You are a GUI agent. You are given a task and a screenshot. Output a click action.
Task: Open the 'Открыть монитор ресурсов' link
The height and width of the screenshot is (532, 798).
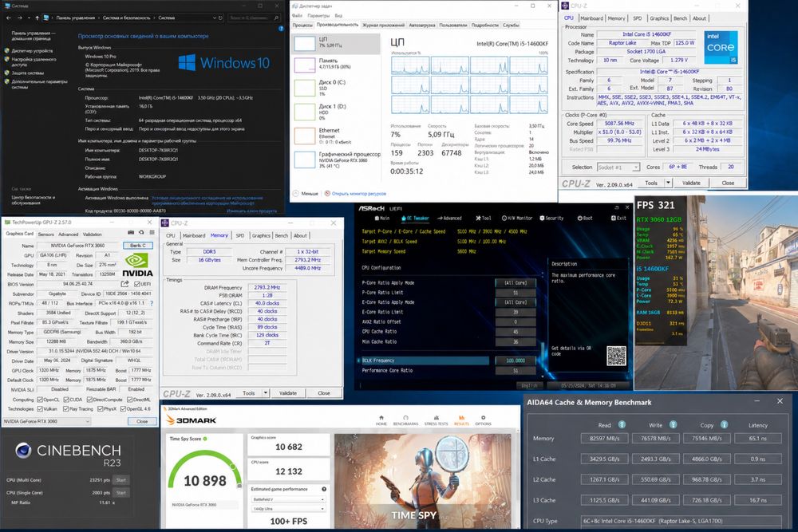[359, 194]
